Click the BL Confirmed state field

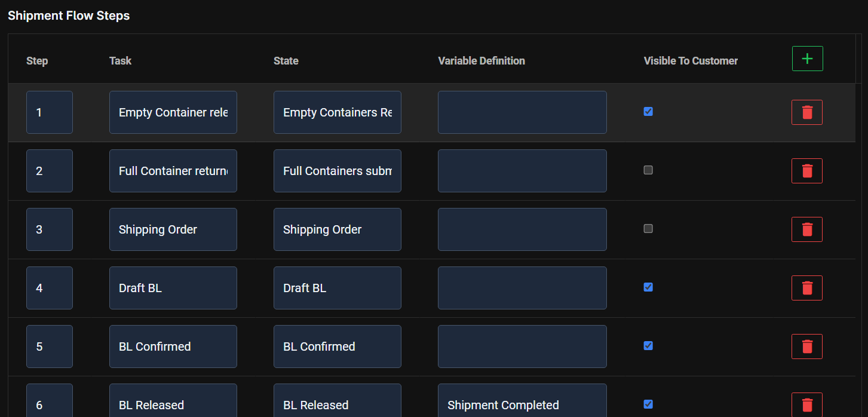pyautogui.click(x=338, y=347)
